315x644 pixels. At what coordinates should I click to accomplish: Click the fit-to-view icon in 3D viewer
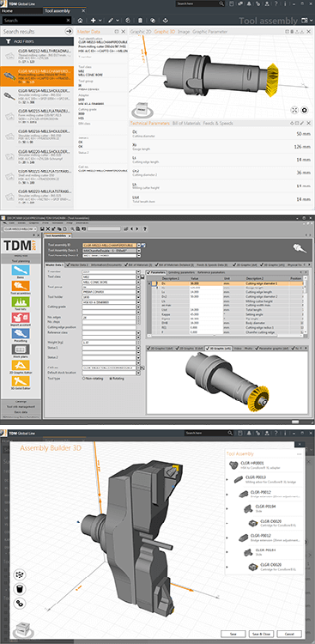[x=294, y=110]
